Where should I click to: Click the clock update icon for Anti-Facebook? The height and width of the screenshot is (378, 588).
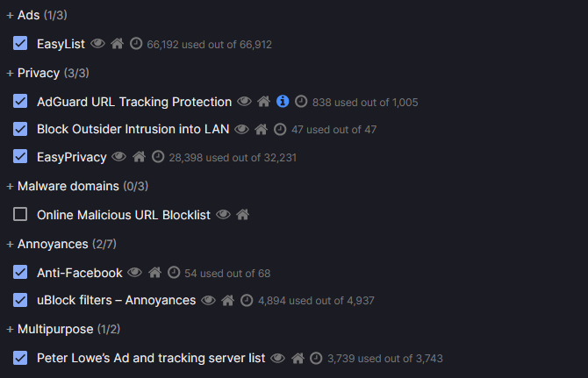174,273
